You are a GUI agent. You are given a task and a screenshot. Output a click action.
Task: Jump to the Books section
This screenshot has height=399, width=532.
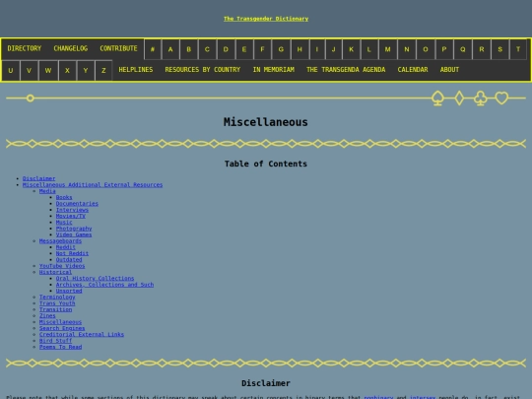(64, 197)
